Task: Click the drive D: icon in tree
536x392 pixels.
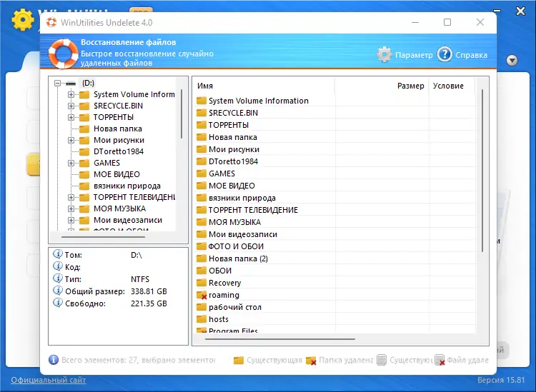Action: (71, 83)
